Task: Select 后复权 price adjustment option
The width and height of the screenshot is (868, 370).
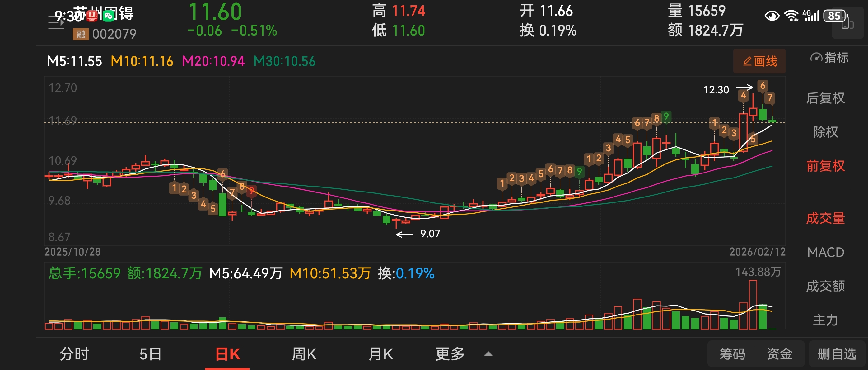Action: [x=825, y=98]
